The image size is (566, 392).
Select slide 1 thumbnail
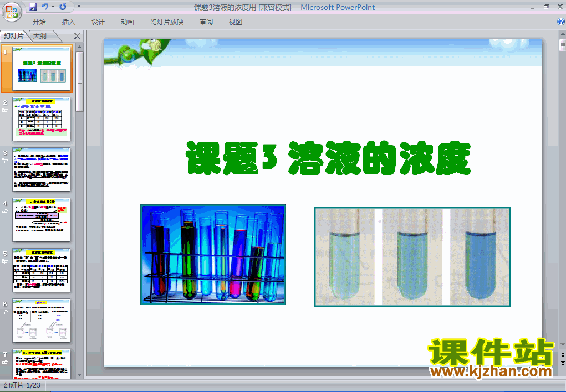pyautogui.click(x=41, y=69)
